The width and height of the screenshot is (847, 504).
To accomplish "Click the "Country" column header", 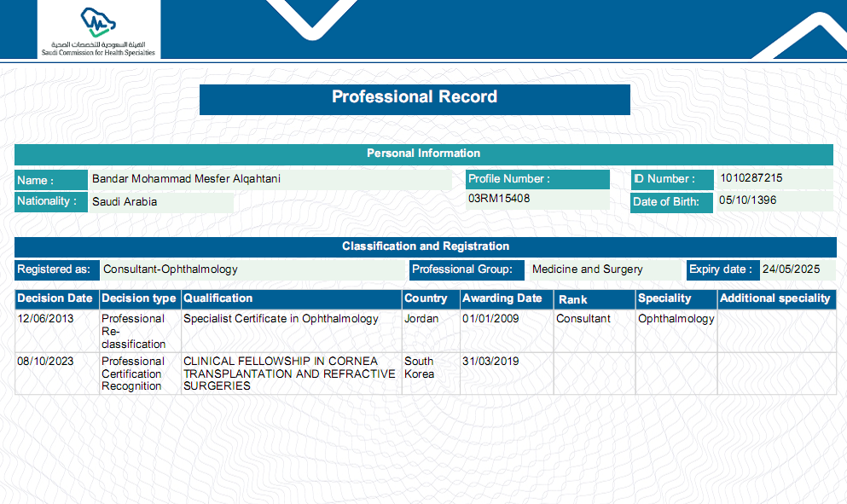I will (431, 299).
